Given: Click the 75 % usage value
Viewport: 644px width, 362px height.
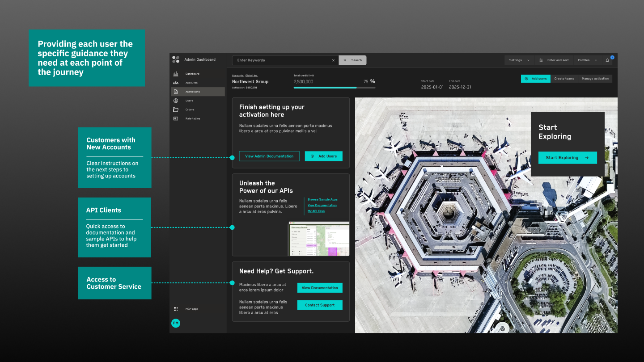Looking at the screenshot, I should [369, 81].
